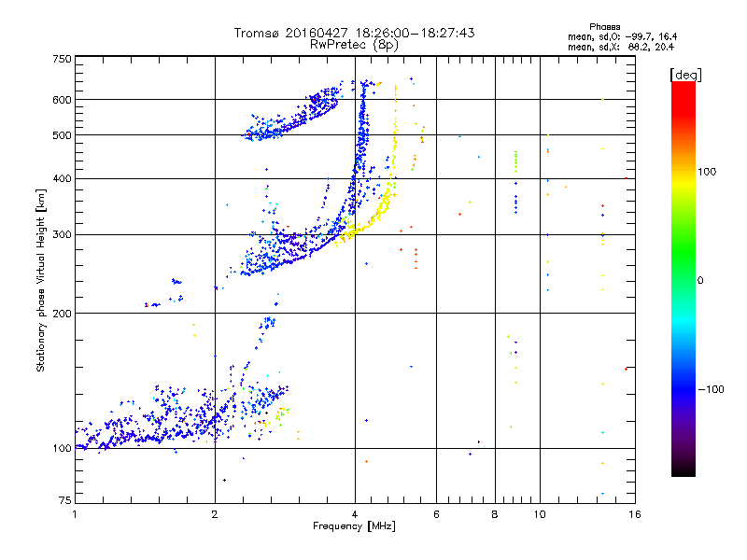Click the '600' y-axis tick label
Viewport: 747px width, 560px height.
point(62,100)
